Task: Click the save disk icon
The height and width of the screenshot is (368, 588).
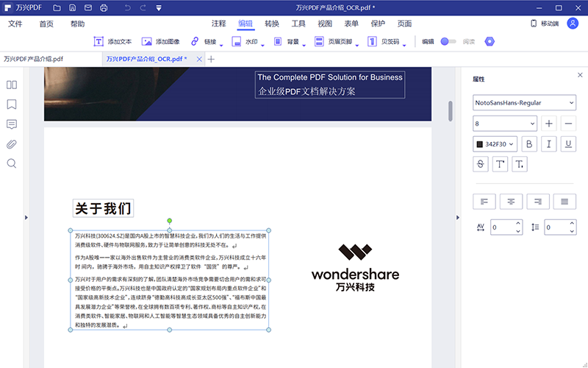Action: tap(72, 7)
